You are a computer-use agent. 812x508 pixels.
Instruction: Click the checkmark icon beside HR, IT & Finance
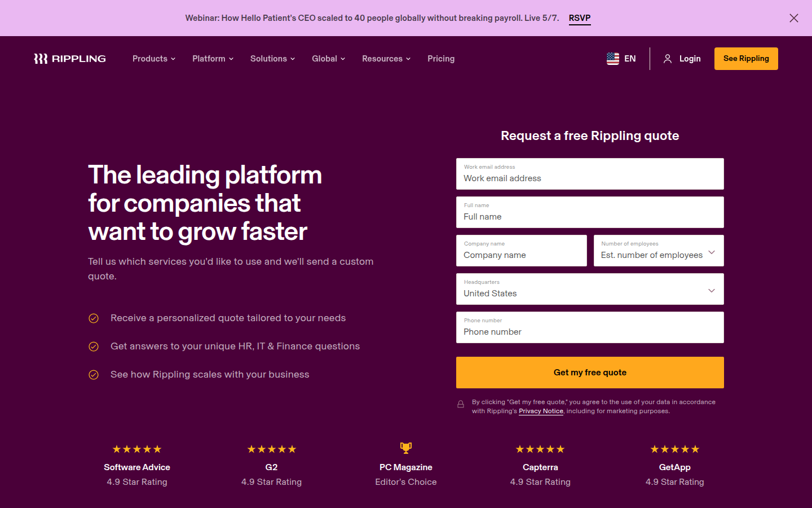point(94,347)
